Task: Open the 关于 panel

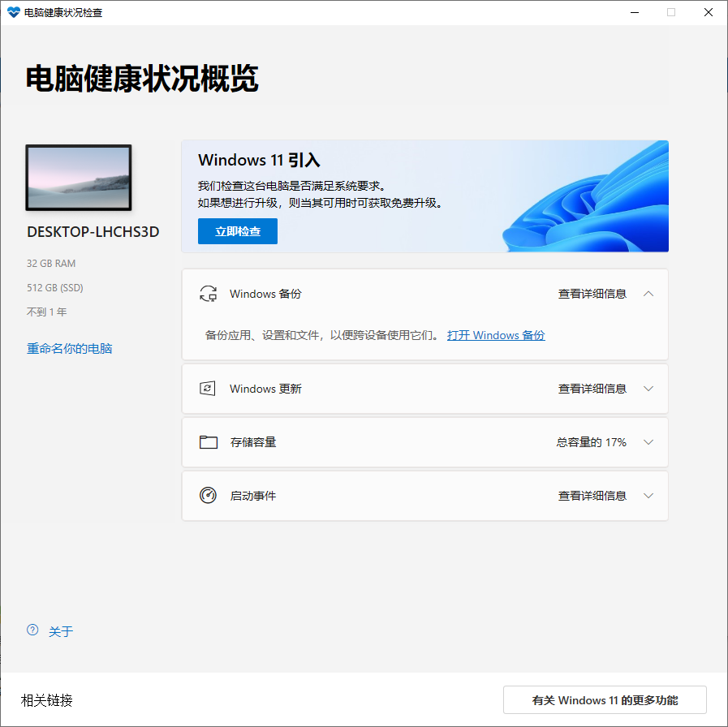Action: (59, 630)
